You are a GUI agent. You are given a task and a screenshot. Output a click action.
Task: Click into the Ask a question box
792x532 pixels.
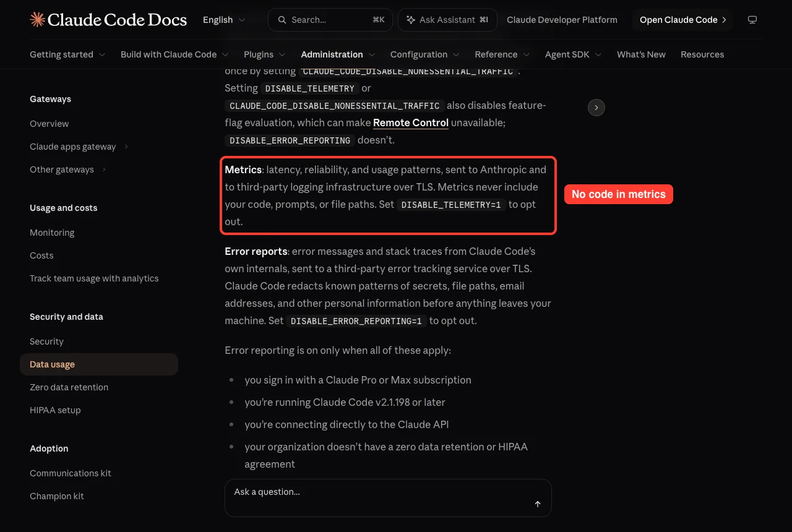(388, 498)
